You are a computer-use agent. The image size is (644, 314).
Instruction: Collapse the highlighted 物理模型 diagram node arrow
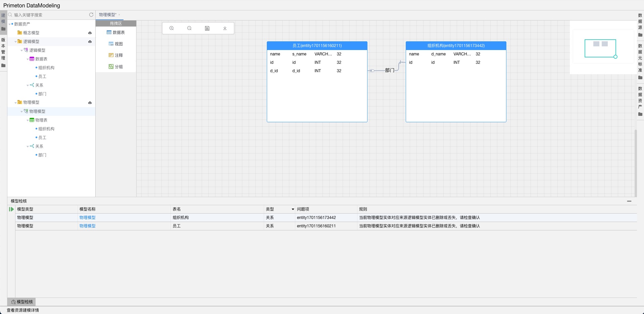coord(21,111)
